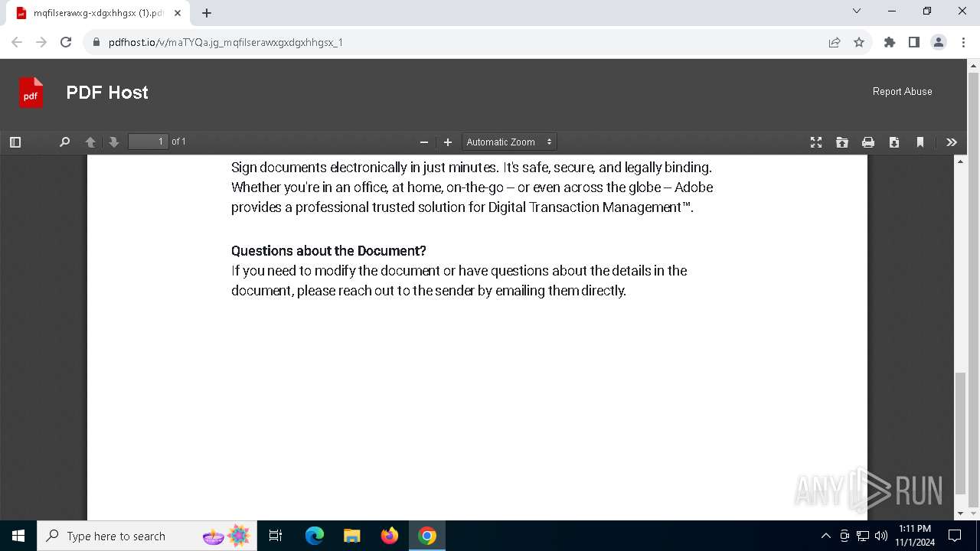Close the mqfilserawxg PDF tab
Screen dimensions: 980x551
point(178,13)
